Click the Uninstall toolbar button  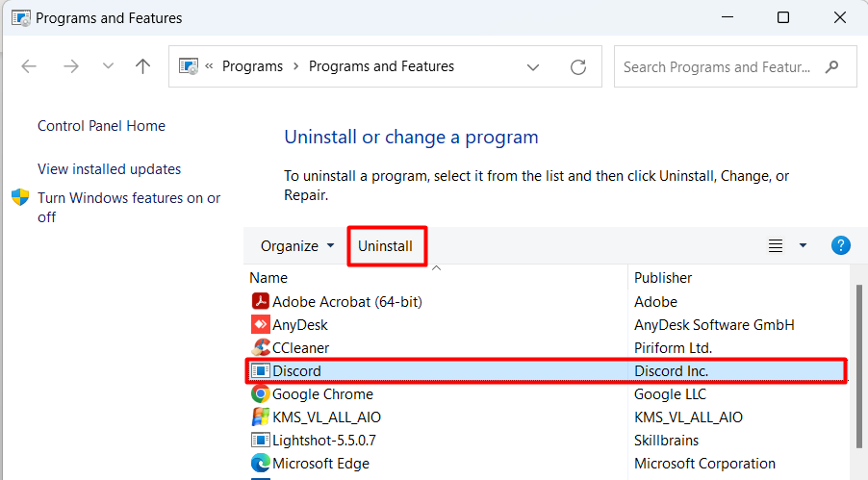pos(385,246)
